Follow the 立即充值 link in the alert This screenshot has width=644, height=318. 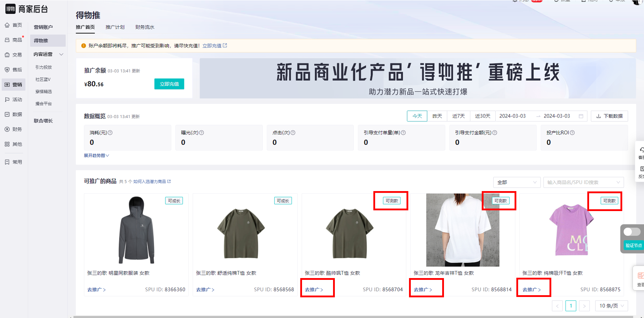(215, 46)
